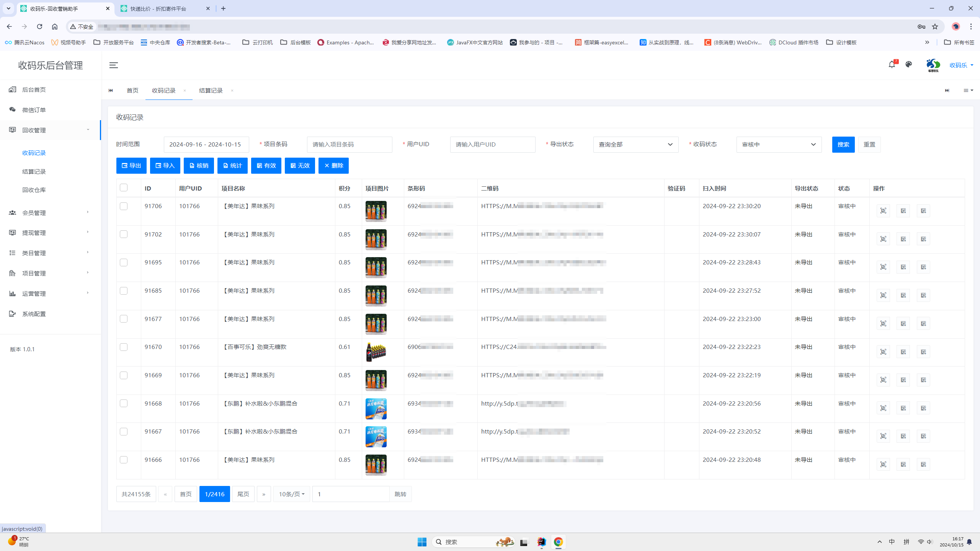The width and height of the screenshot is (980, 551).
Task: Close the 结算记录 tab with its X
Action: click(x=232, y=91)
